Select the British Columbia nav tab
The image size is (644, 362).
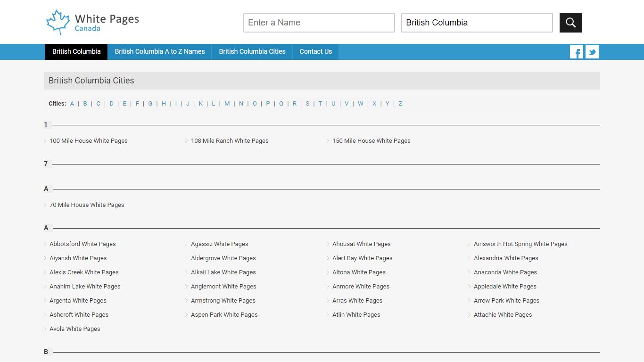tap(76, 52)
